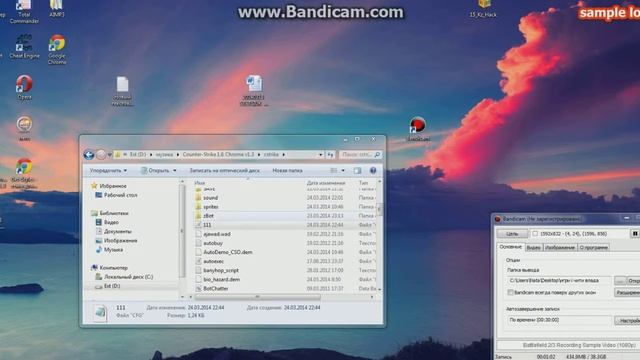The height and width of the screenshot is (360, 640).
Task: Click the round yellow desktop shortcut below Opera
Action: coord(24,128)
